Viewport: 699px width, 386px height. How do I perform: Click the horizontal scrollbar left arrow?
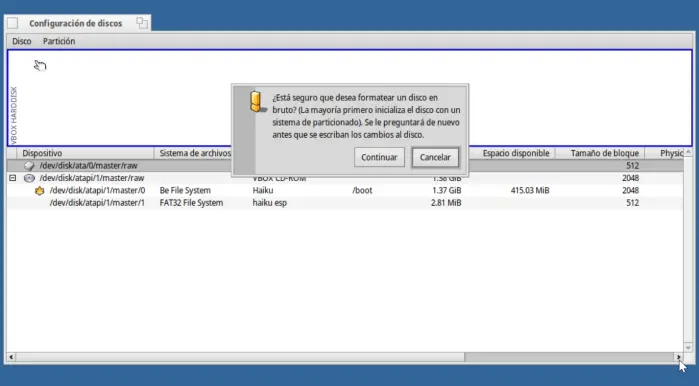coord(11,357)
